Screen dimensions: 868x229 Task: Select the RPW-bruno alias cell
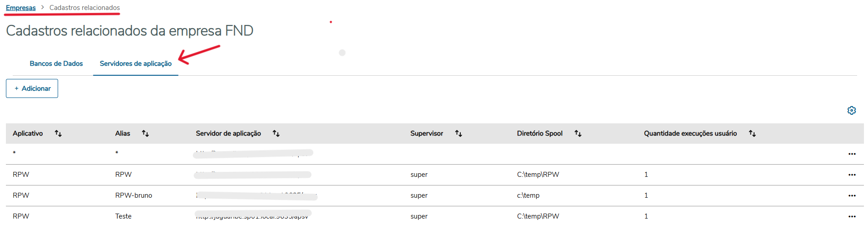coord(133,195)
